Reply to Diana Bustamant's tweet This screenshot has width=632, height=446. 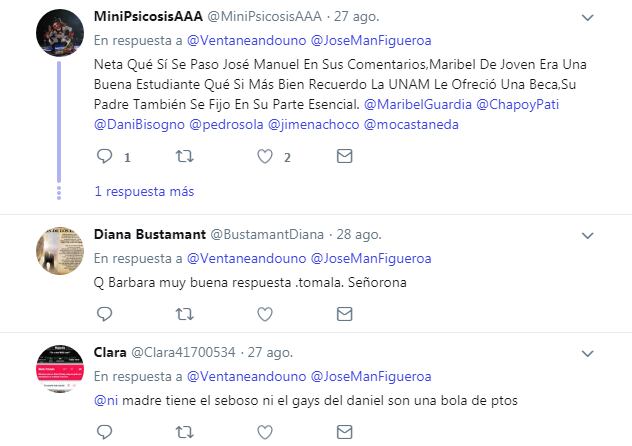[104, 314]
